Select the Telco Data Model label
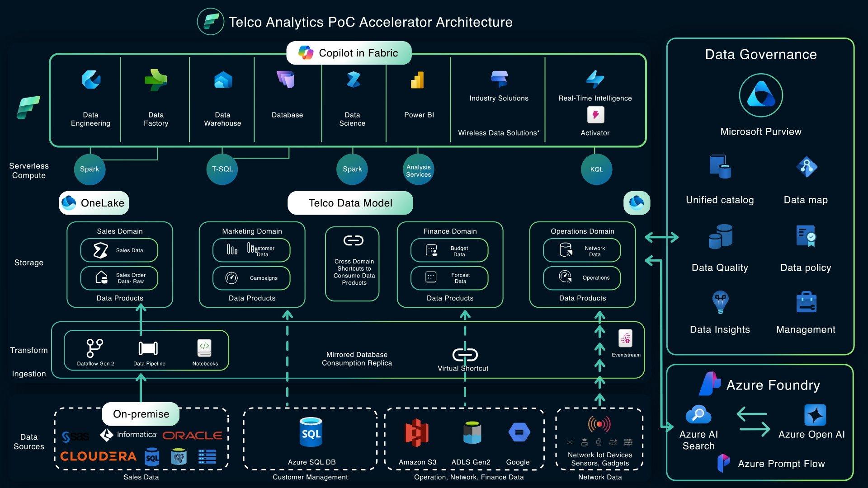This screenshot has width=868, height=488. 350,203
